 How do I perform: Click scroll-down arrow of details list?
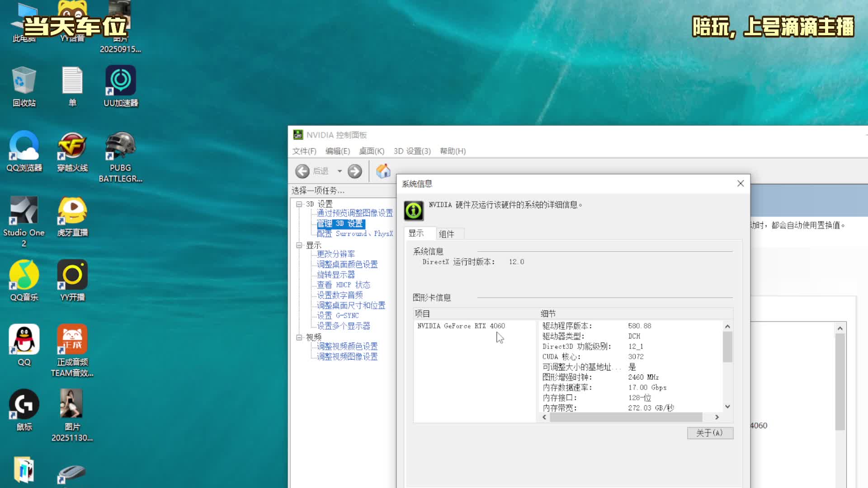click(x=727, y=407)
